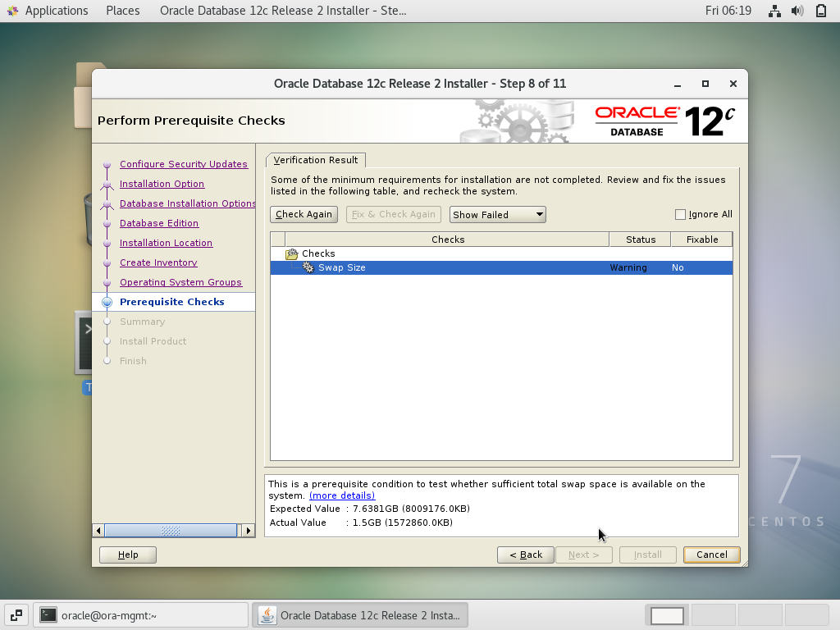The height and width of the screenshot is (630, 840).
Task: Go to Create Inventory step
Action: click(x=158, y=262)
